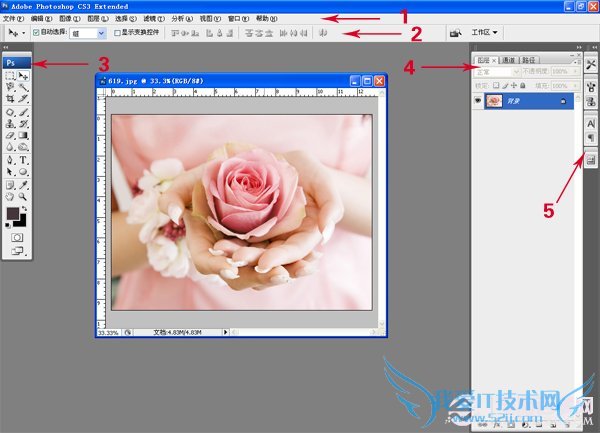600x433 pixels.
Task: Enable the 显示变换控件 checkbox
Action: click(x=116, y=33)
